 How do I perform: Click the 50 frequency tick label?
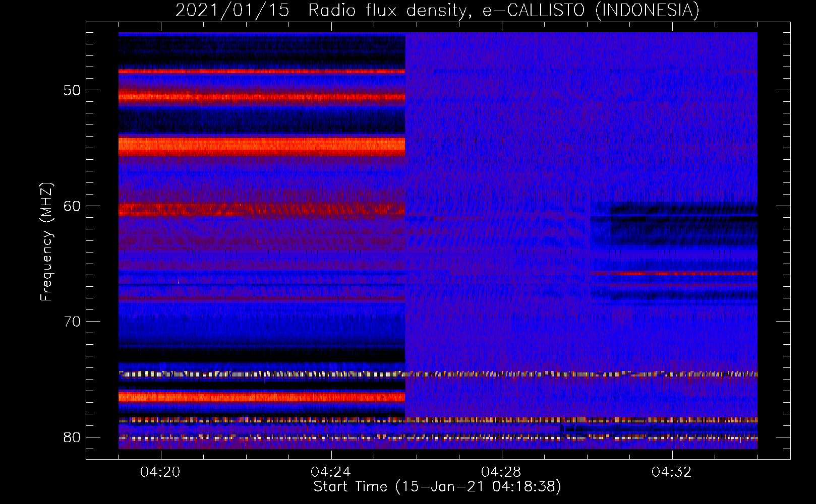point(72,91)
